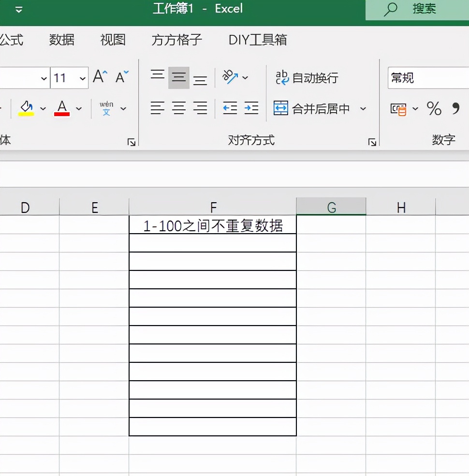Click the Comma Style icon

[x=455, y=108]
